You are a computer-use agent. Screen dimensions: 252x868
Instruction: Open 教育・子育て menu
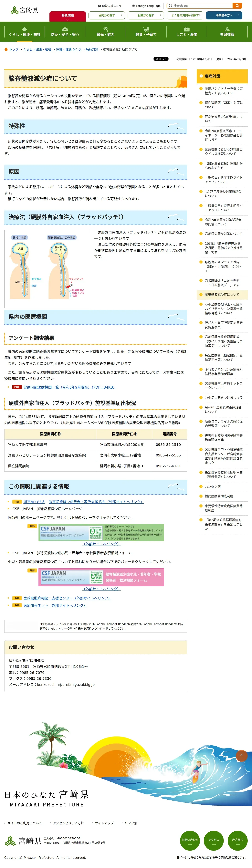146,32
